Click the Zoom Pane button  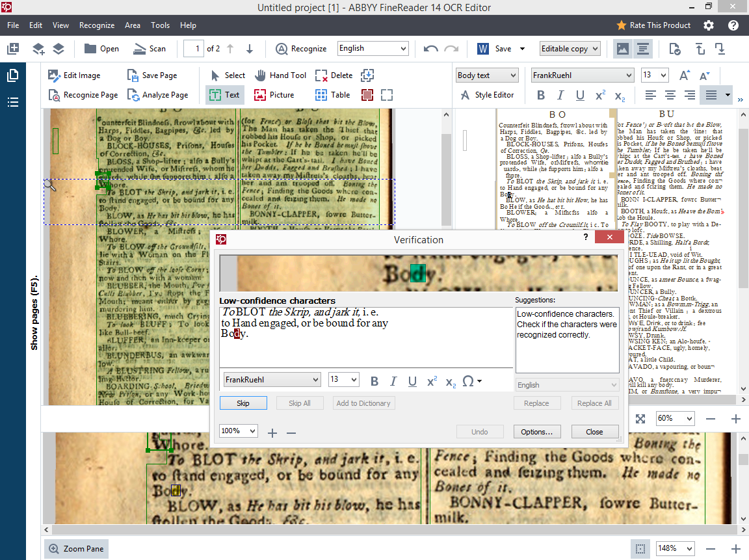point(77,548)
